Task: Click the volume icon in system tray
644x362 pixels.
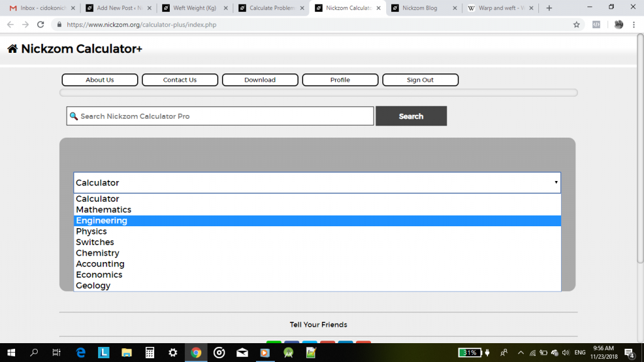Action: (565, 353)
